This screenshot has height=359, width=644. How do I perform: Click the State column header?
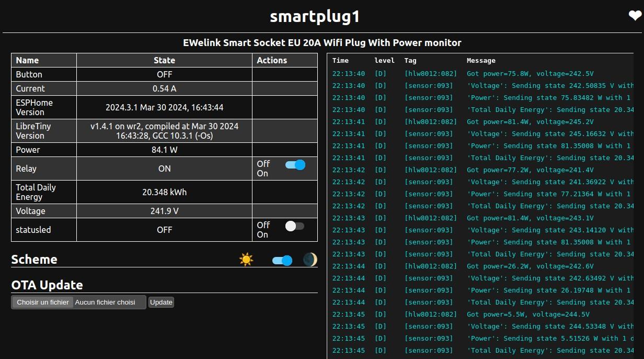click(x=164, y=60)
